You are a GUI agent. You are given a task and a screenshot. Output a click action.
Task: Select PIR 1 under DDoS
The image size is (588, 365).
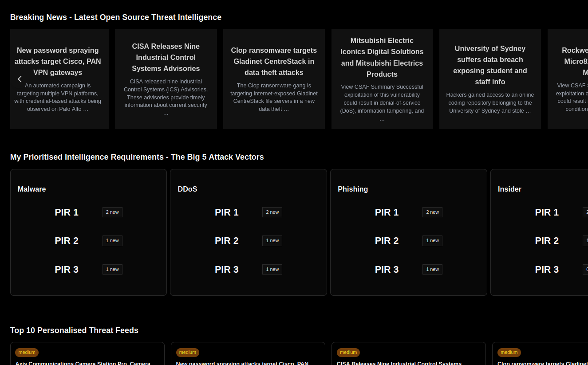(x=226, y=212)
